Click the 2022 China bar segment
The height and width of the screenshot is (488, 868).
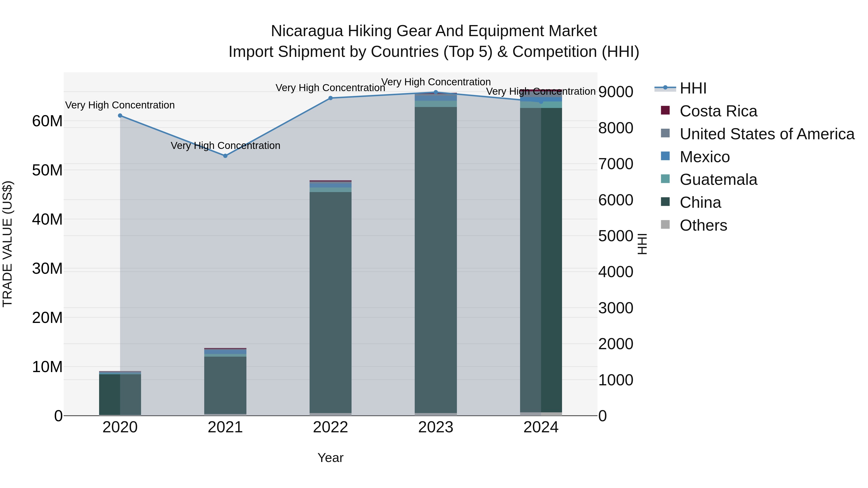(x=331, y=302)
